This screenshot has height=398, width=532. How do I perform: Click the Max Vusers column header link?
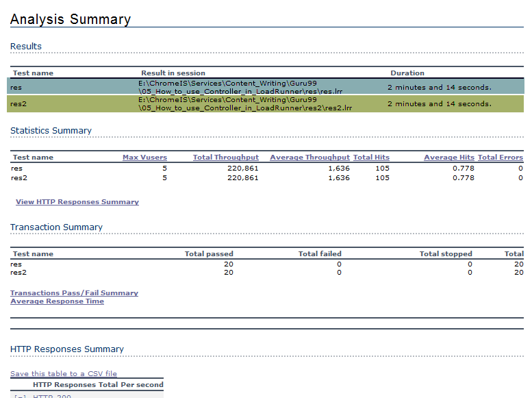[x=144, y=158]
